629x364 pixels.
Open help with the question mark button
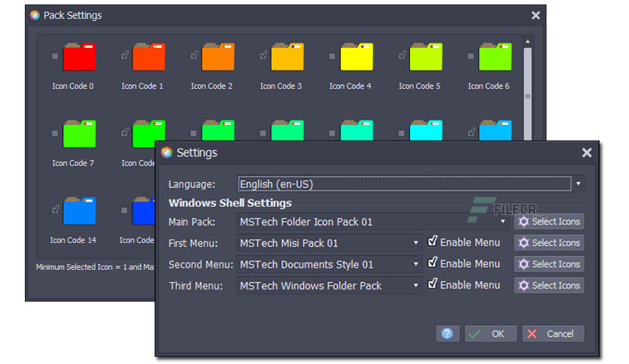[447, 333]
